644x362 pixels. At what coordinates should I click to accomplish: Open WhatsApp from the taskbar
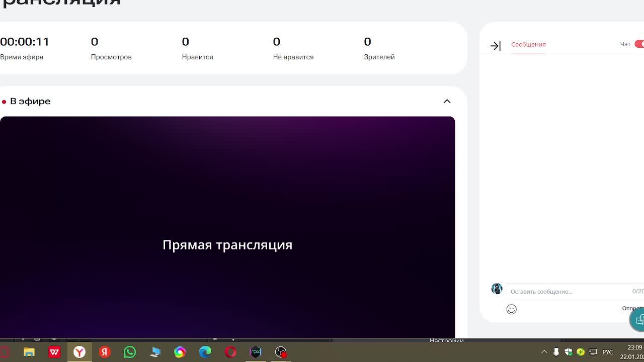[130, 352]
